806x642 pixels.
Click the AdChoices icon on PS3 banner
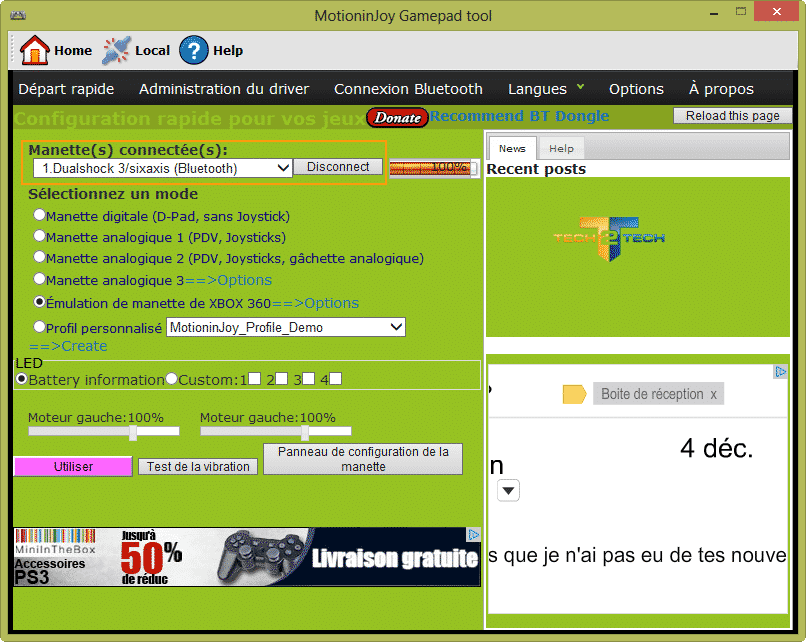pos(473,535)
